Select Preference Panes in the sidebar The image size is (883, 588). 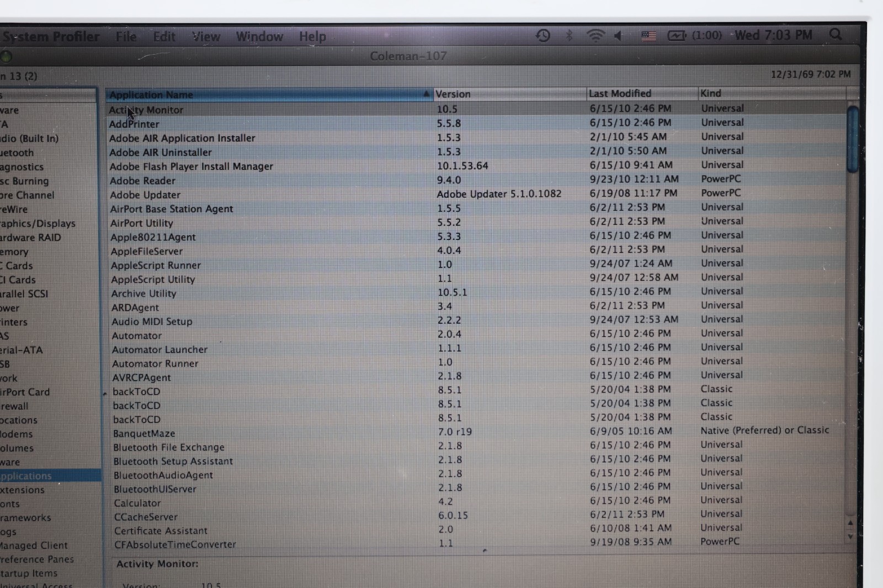[x=50, y=559]
